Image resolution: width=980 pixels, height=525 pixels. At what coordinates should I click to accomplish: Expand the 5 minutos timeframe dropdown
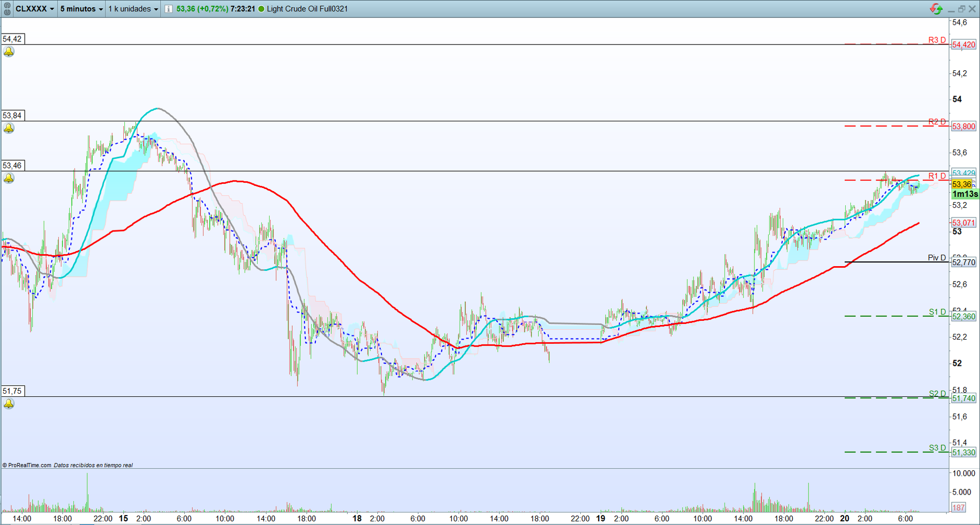coord(81,9)
